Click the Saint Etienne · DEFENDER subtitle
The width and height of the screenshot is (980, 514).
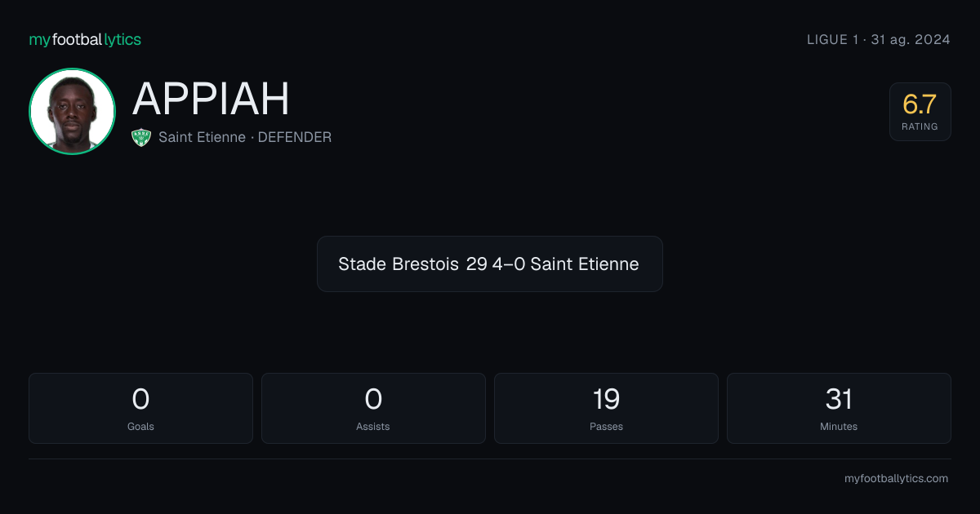coord(245,137)
